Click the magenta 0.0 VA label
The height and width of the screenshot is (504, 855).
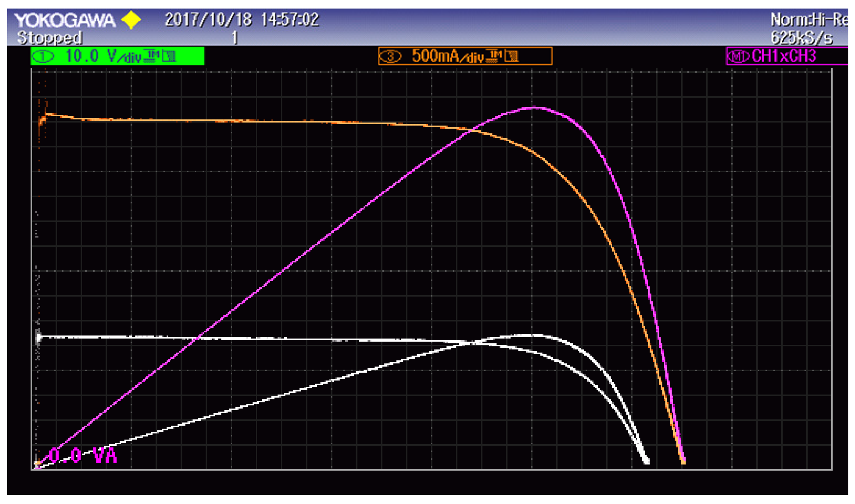[x=82, y=456]
